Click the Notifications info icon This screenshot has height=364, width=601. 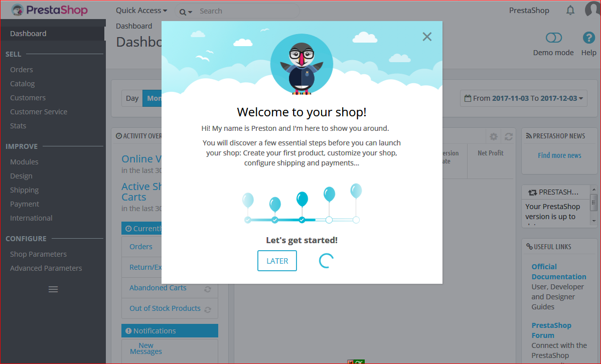point(128,331)
